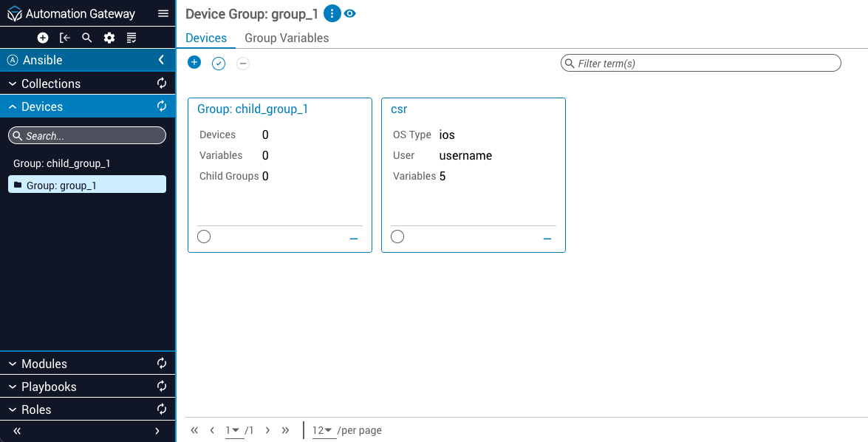Image resolution: width=868 pixels, height=442 pixels.
Task: Toggle the eye icon next to group_1
Action: [350, 14]
